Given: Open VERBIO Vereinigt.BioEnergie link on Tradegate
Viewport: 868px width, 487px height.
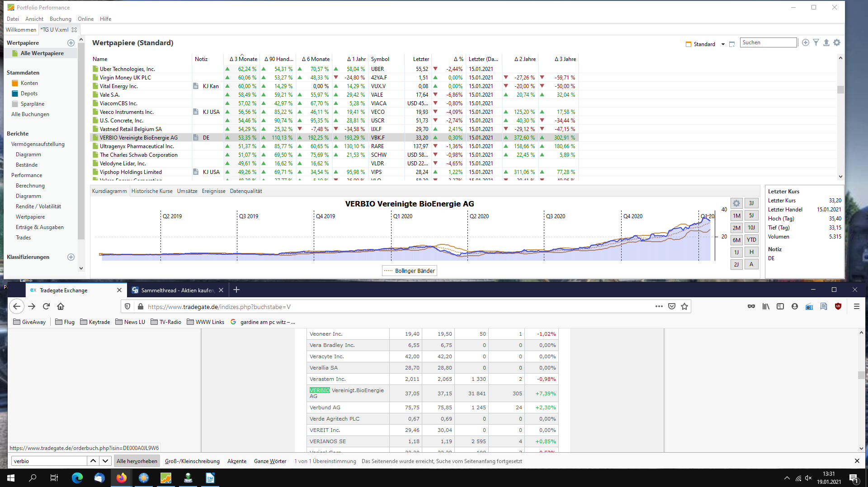Looking at the screenshot, I should pos(346,393).
